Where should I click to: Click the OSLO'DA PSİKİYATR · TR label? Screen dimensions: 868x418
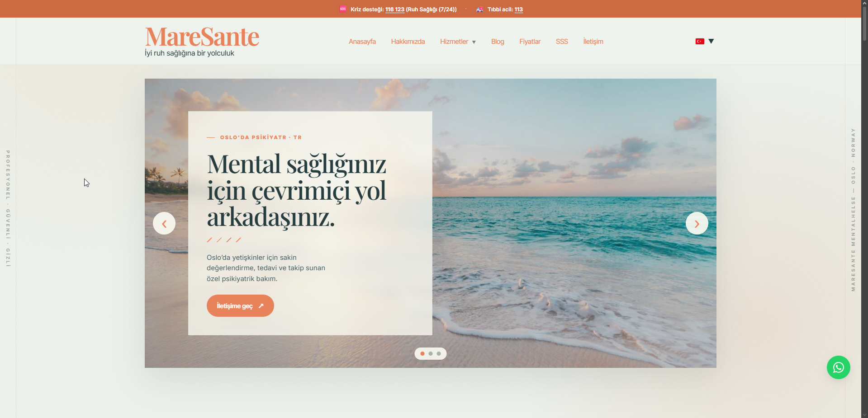point(261,137)
